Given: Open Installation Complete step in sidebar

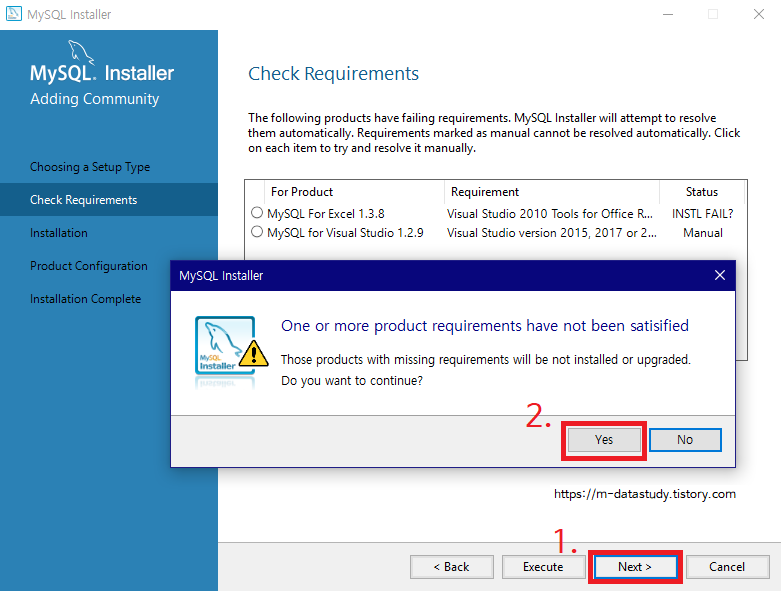Looking at the screenshot, I should tap(86, 299).
